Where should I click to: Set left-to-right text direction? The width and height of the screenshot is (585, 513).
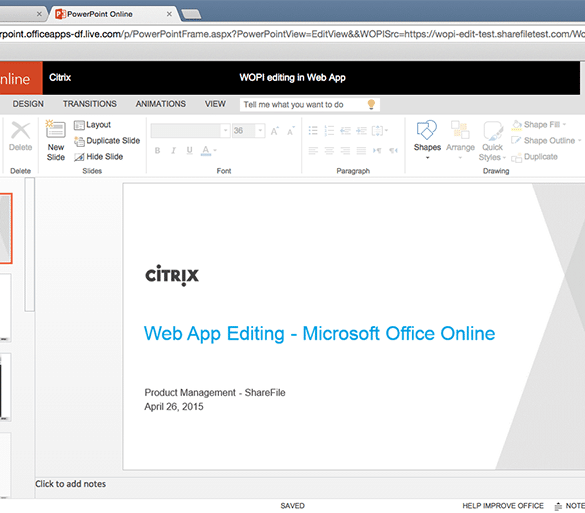[377, 150]
